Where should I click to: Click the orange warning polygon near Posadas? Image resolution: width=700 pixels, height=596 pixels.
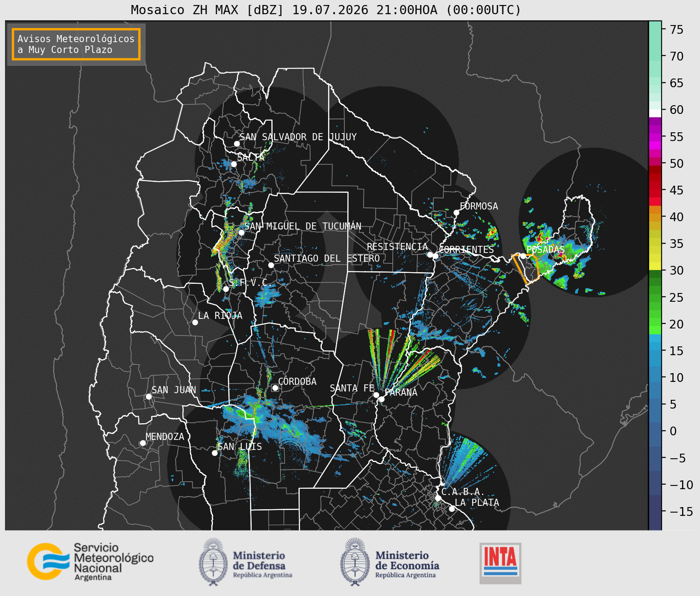point(525,269)
